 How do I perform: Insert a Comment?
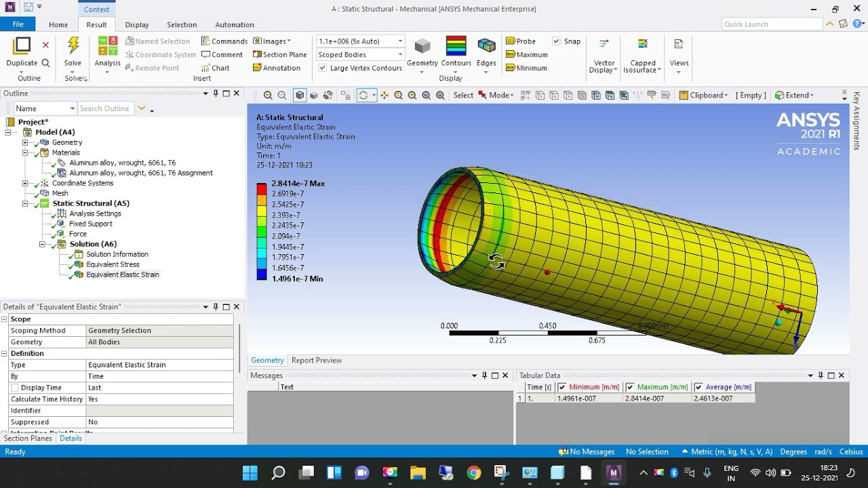(222, 55)
